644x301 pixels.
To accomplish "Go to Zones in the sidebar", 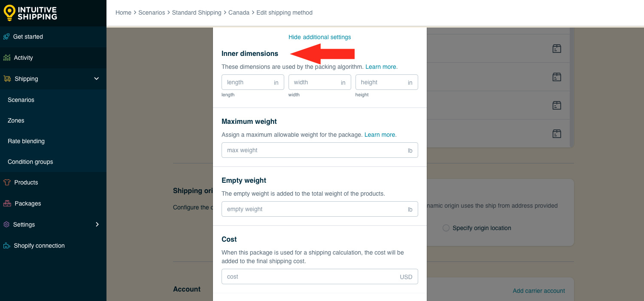I will click(x=16, y=120).
